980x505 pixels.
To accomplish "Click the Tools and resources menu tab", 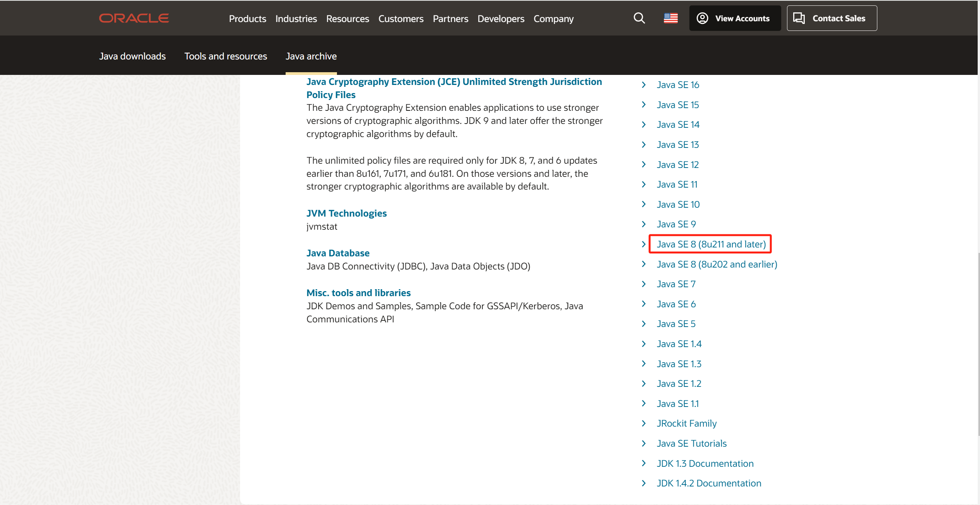I will 226,55.
